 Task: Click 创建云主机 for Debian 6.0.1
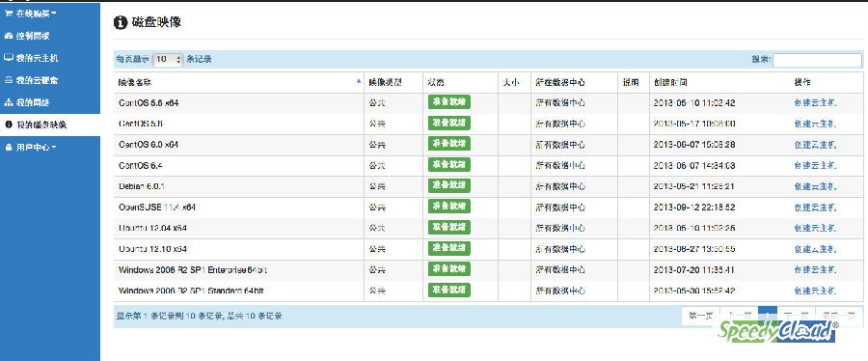pyautogui.click(x=815, y=186)
